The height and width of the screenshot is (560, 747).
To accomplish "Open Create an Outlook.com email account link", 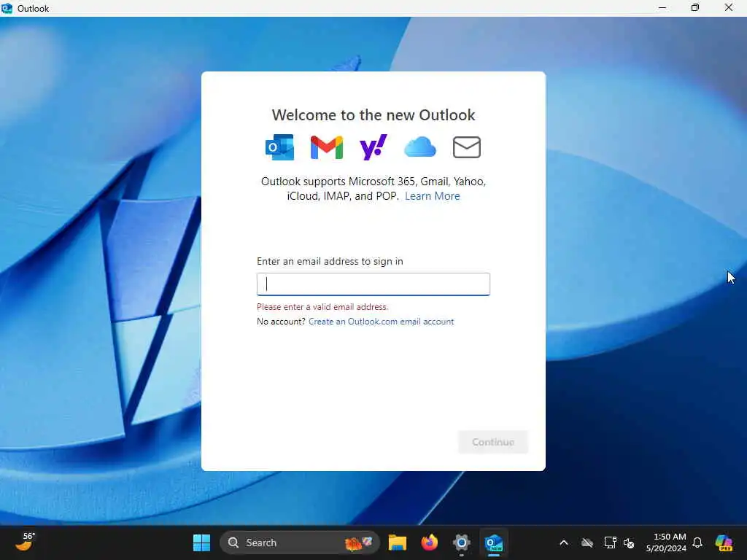I will 381,322.
